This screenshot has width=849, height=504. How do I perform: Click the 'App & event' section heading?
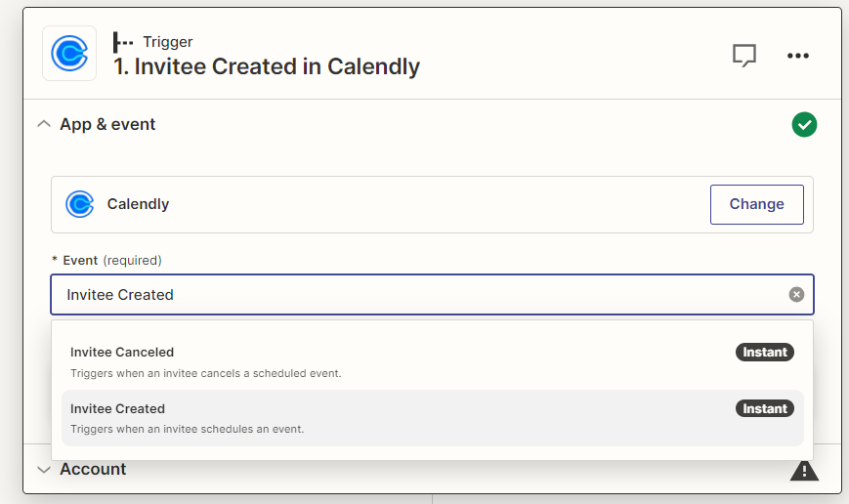tap(107, 125)
